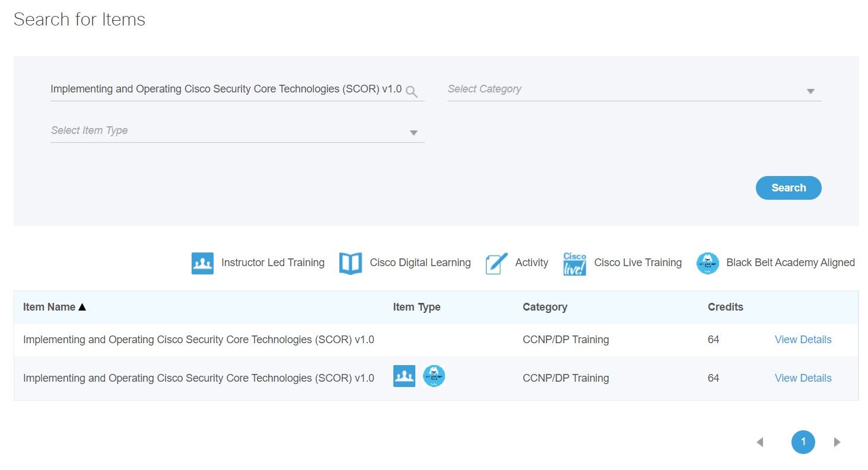The width and height of the screenshot is (868, 470).
Task: Sort by Item Name ascending arrow
Action: pos(82,307)
